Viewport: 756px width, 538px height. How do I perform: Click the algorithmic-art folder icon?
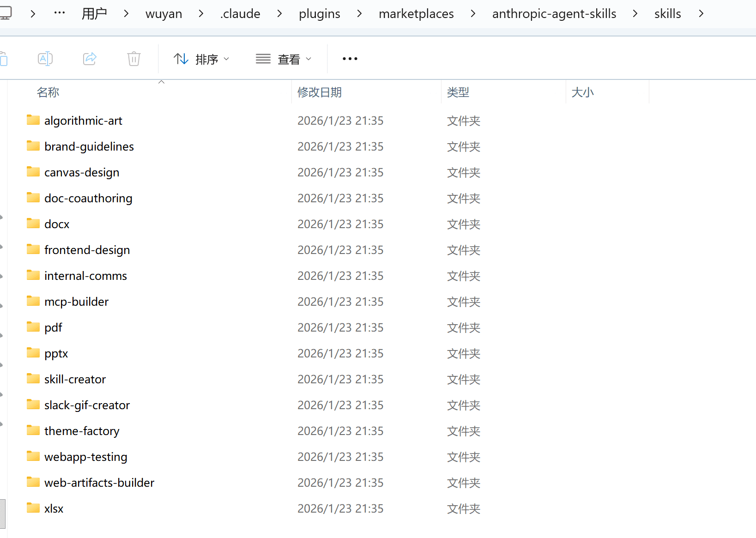click(x=33, y=120)
